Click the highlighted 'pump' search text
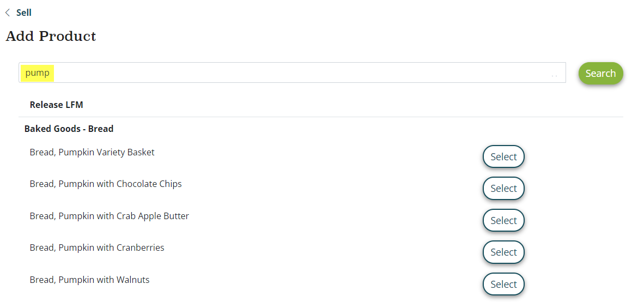The width and height of the screenshot is (644, 302). pos(37,73)
